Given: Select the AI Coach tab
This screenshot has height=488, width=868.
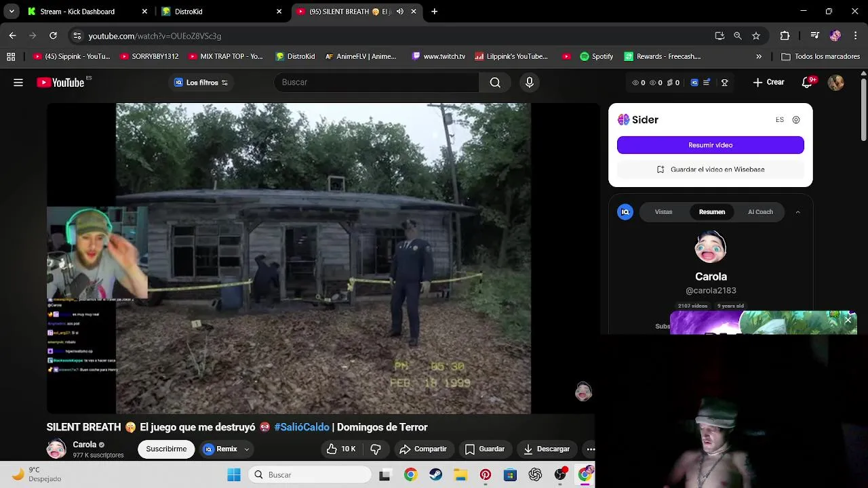Looking at the screenshot, I should pyautogui.click(x=760, y=212).
